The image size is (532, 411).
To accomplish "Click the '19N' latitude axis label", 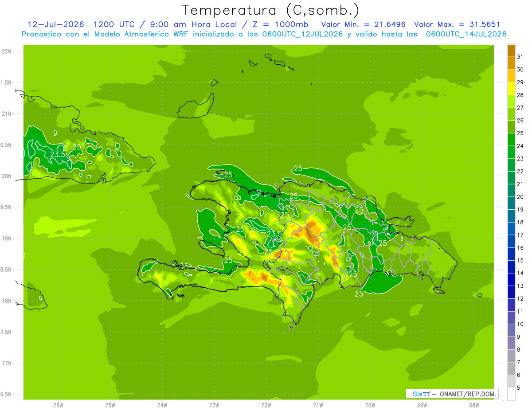I will (x=7, y=239).
